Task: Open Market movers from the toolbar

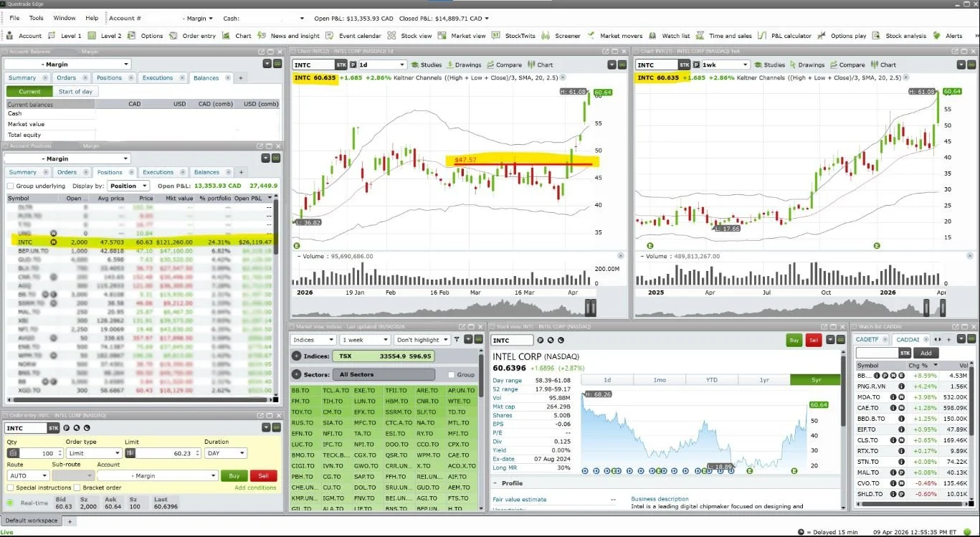Action: tap(614, 36)
